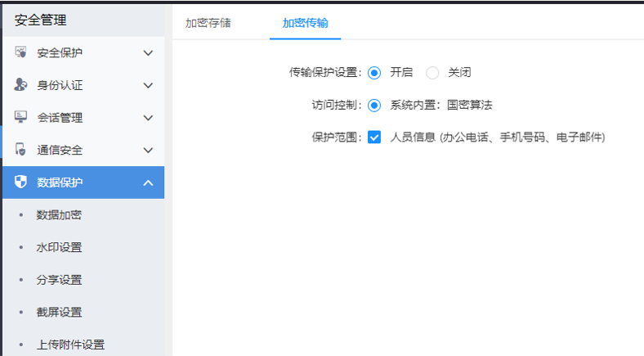Image resolution: width=644 pixels, height=356 pixels.
Task: Select the 系统内置：国密算法 radio option
Action: [374, 105]
